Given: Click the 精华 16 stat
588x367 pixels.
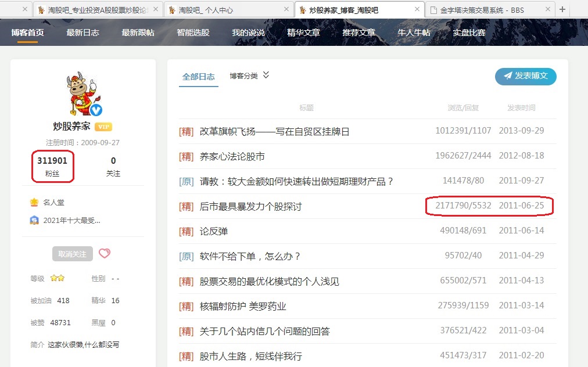Looking at the screenshot, I should [105, 301].
